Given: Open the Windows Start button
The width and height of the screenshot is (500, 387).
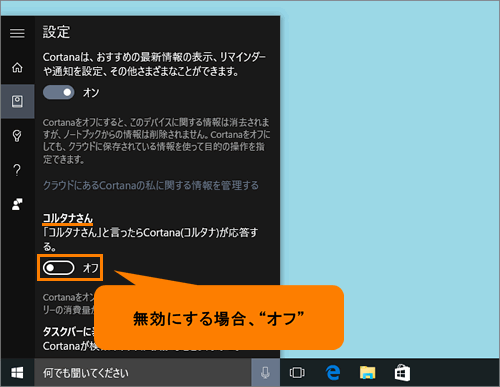Looking at the screenshot, I should (x=17, y=373).
